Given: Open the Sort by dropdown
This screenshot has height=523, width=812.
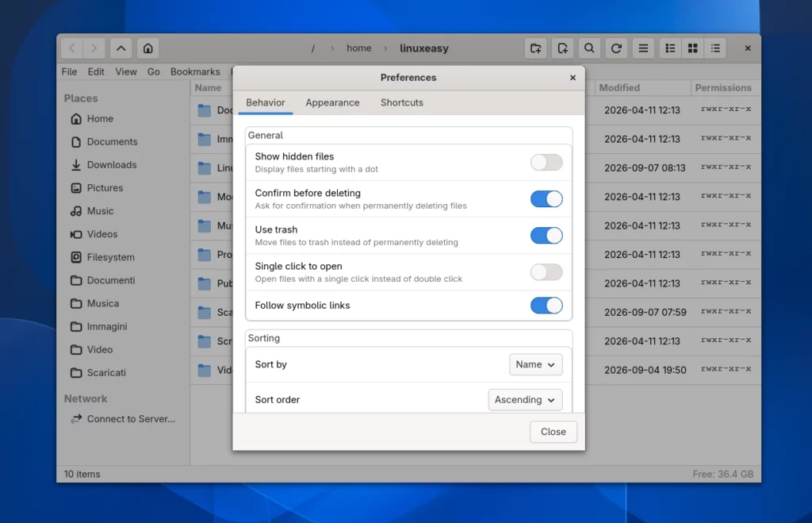Looking at the screenshot, I should pyautogui.click(x=535, y=364).
